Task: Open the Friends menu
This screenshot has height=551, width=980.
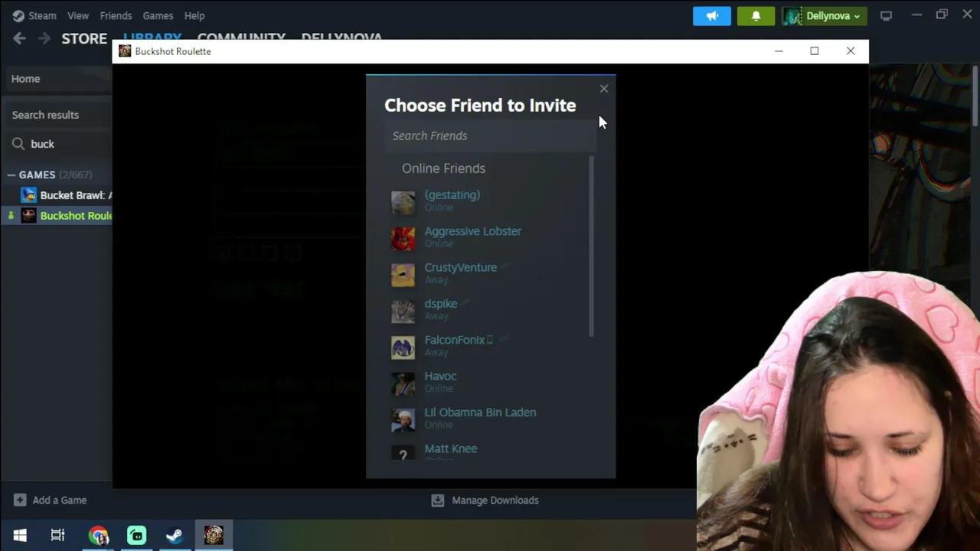Action: click(116, 15)
